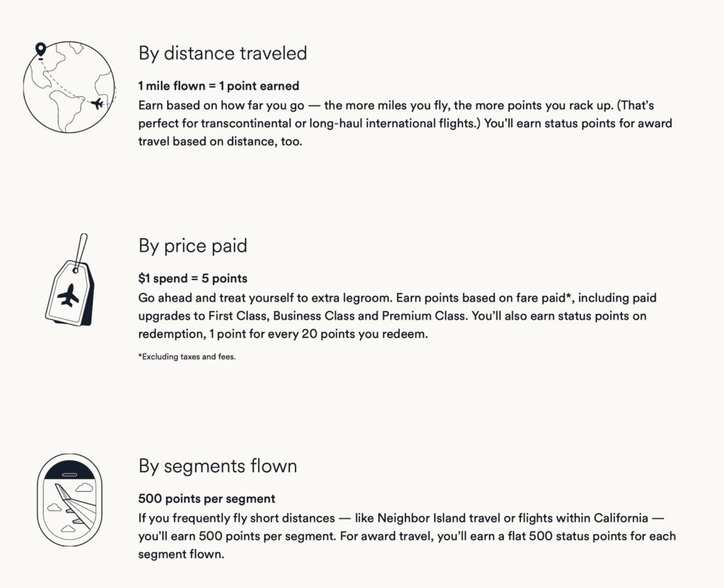Click the small airplane on the globe
Image resolution: width=724 pixels, height=588 pixels.
coord(98,103)
